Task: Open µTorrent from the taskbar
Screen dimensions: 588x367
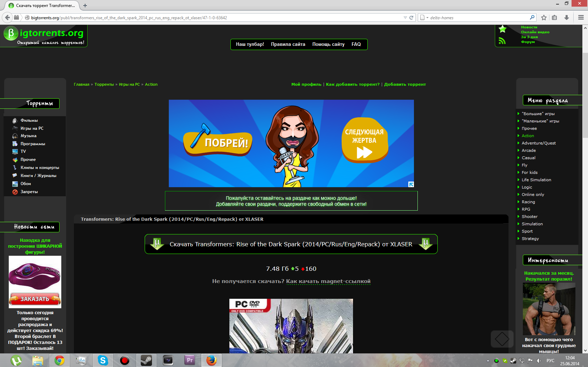Action: 16,360
